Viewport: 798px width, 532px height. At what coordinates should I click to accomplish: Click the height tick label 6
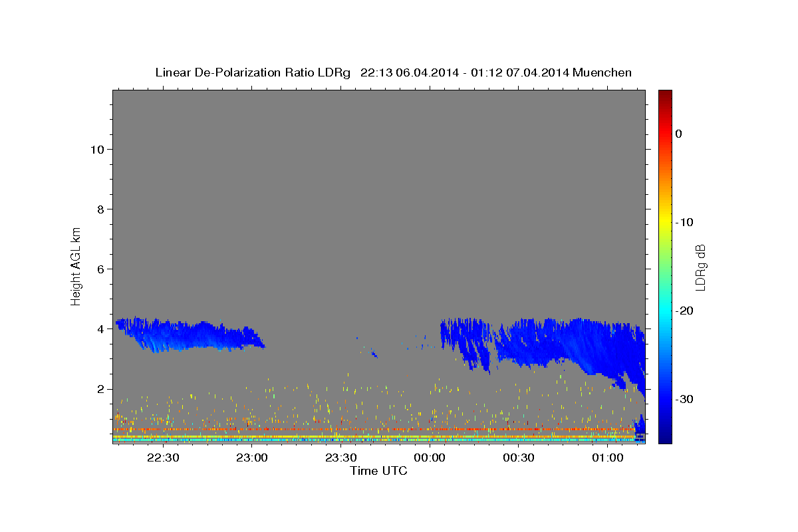click(100, 269)
